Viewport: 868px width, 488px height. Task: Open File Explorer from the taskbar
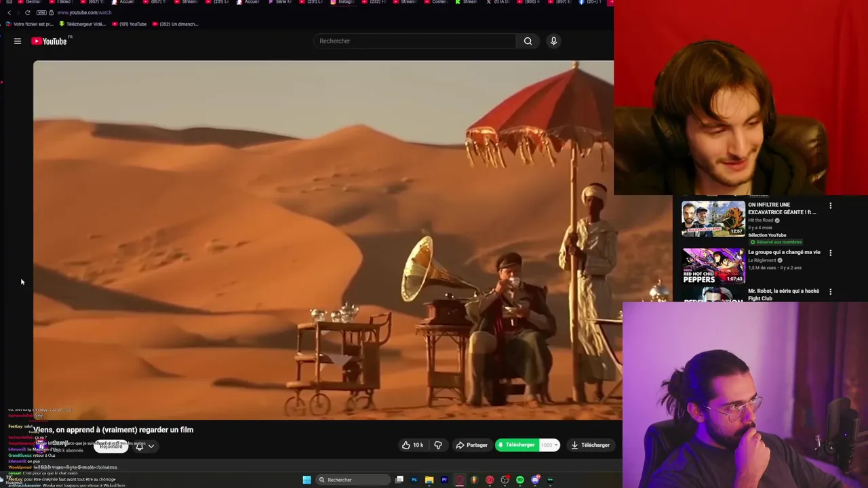(x=429, y=480)
